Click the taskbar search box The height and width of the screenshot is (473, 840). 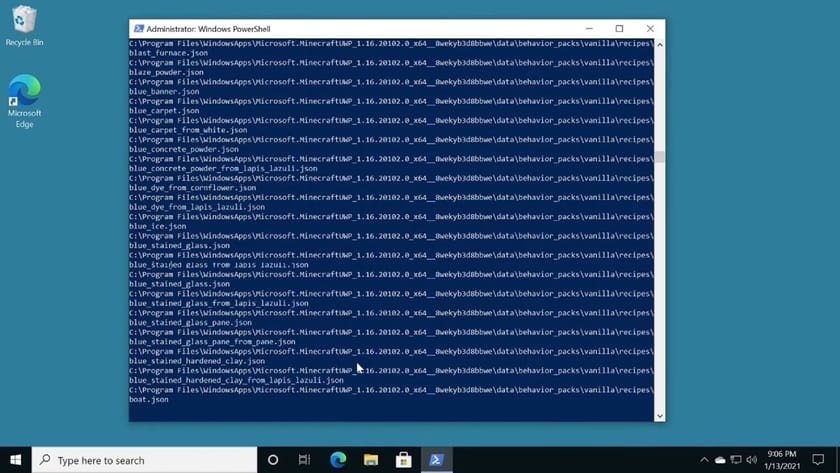pos(144,460)
